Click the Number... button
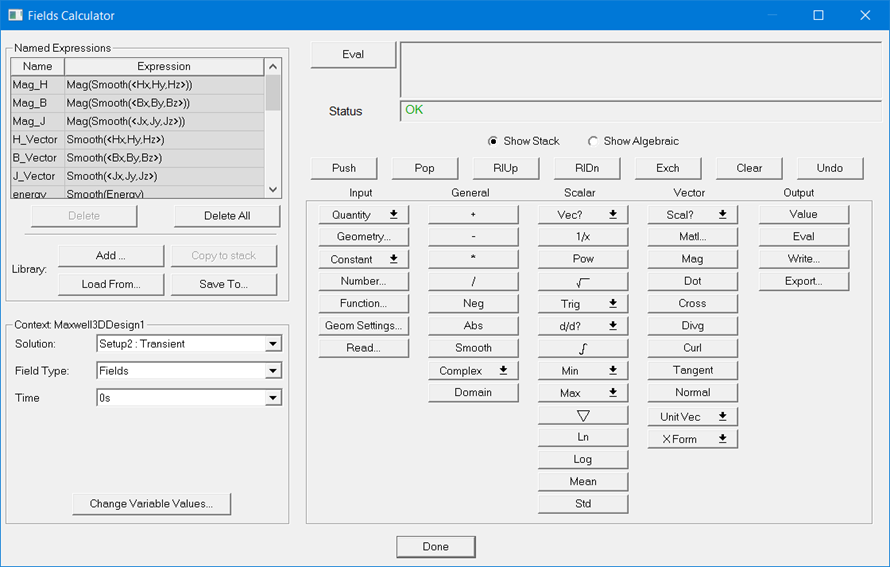 (363, 282)
